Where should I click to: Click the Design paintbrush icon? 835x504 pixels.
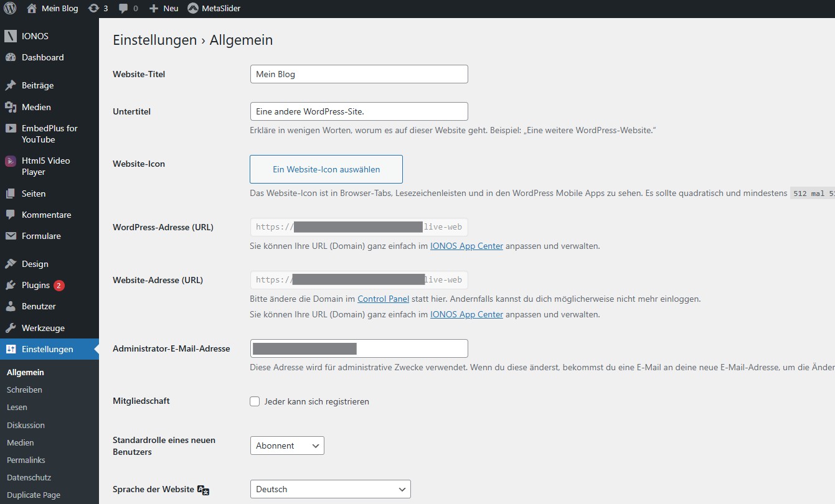tap(11, 264)
